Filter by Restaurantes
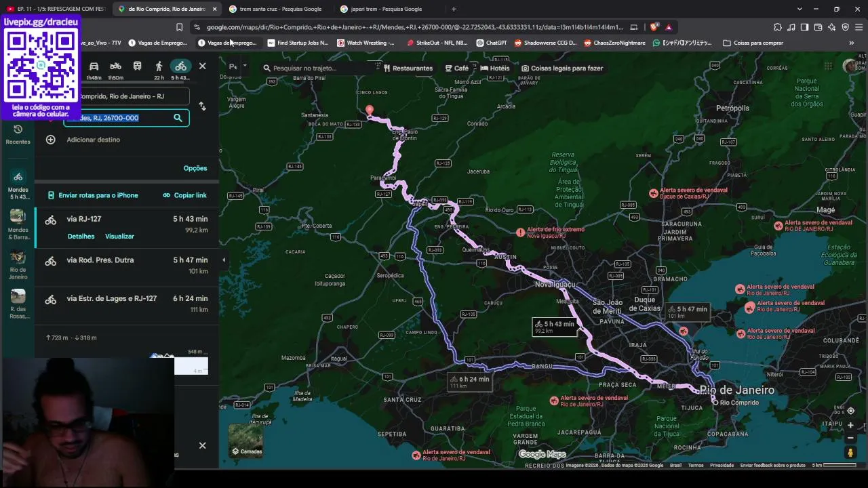This screenshot has height=488, width=868. [408, 68]
